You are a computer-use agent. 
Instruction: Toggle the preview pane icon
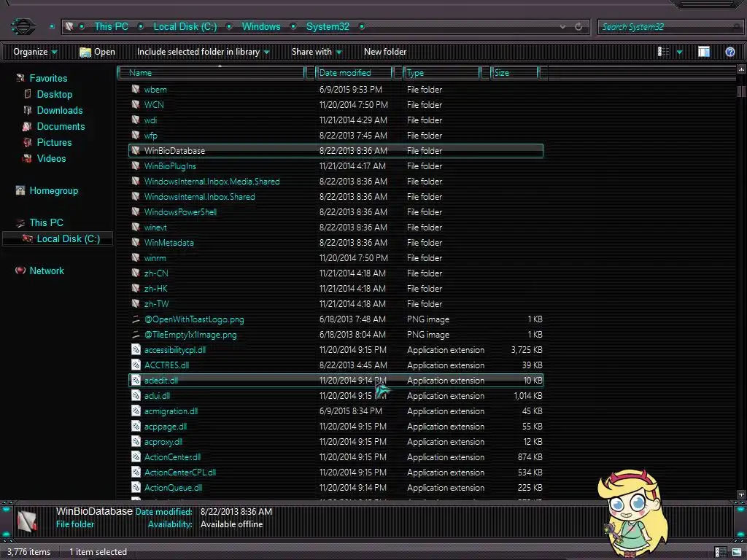pyautogui.click(x=704, y=52)
